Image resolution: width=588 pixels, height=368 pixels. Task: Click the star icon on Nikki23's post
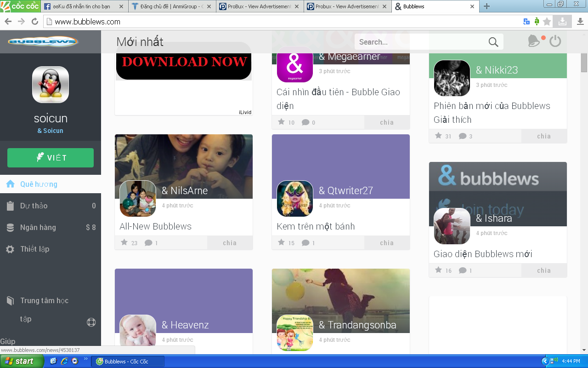438,136
